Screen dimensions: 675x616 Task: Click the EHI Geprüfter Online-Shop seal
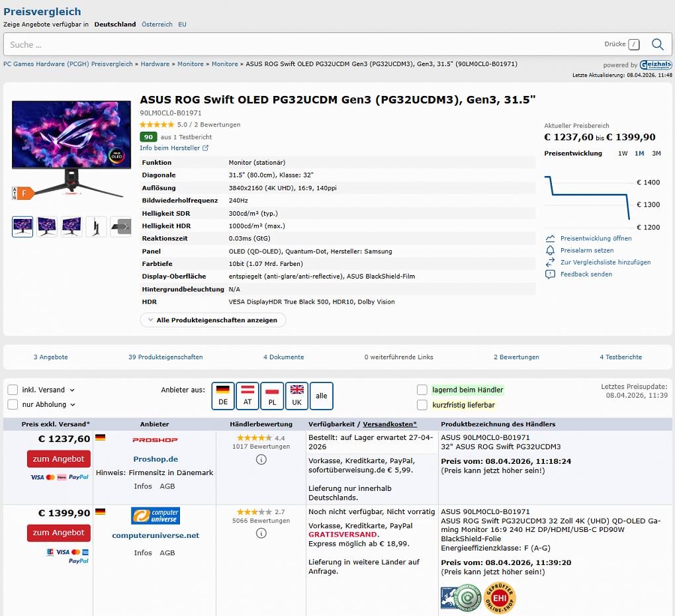(500, 597)
